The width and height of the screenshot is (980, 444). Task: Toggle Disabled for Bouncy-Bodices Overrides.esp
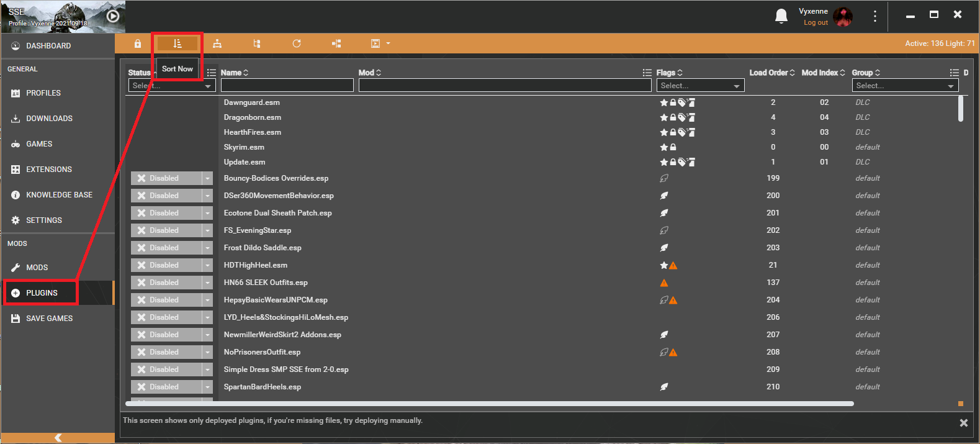166,178
